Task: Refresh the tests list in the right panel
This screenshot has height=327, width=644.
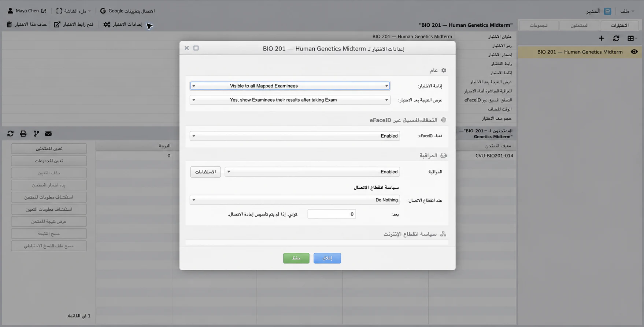Action: [616, 38]
